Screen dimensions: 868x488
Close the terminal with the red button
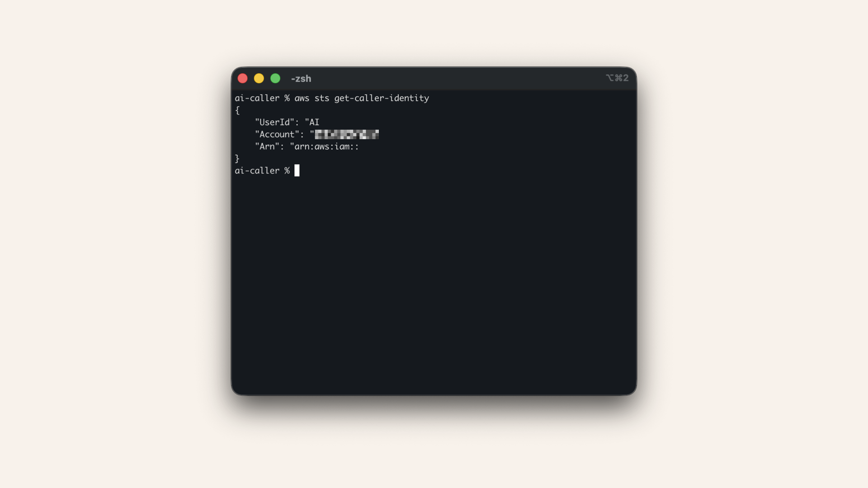coord(242,79)
